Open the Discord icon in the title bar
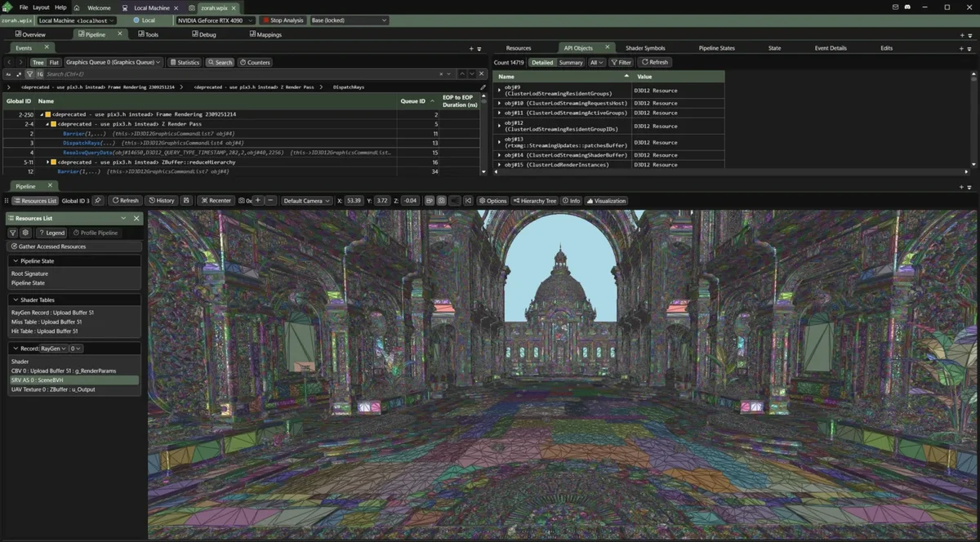The height and width of the screenshot is (542, 980). click(907, 7)
